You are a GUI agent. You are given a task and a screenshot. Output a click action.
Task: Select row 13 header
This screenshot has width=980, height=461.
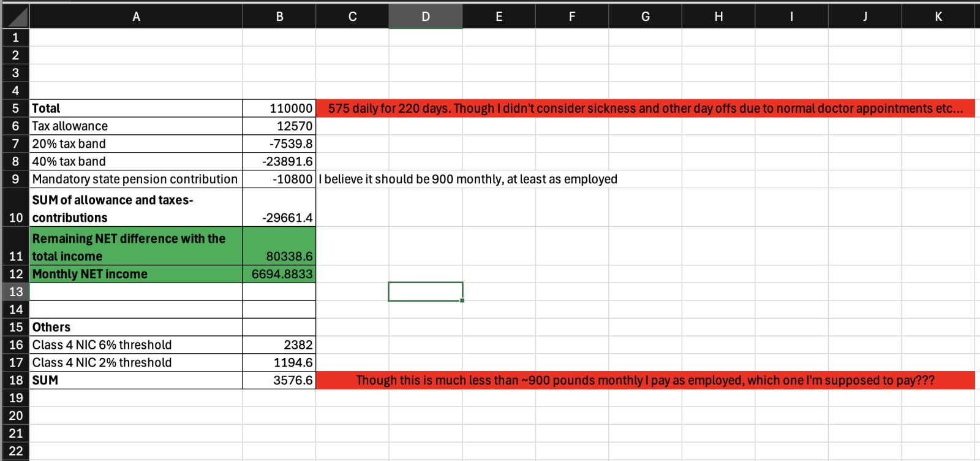point(15,292)
